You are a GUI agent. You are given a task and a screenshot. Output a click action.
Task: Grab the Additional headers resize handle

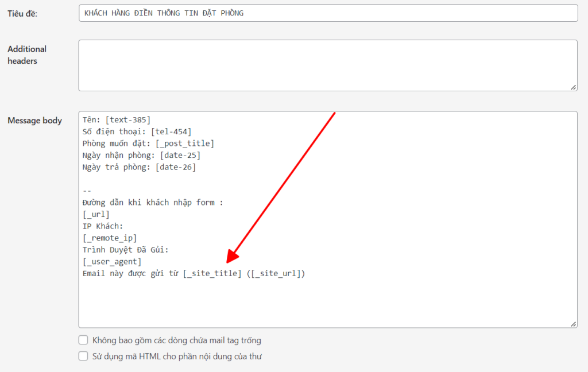click(574, 87)
